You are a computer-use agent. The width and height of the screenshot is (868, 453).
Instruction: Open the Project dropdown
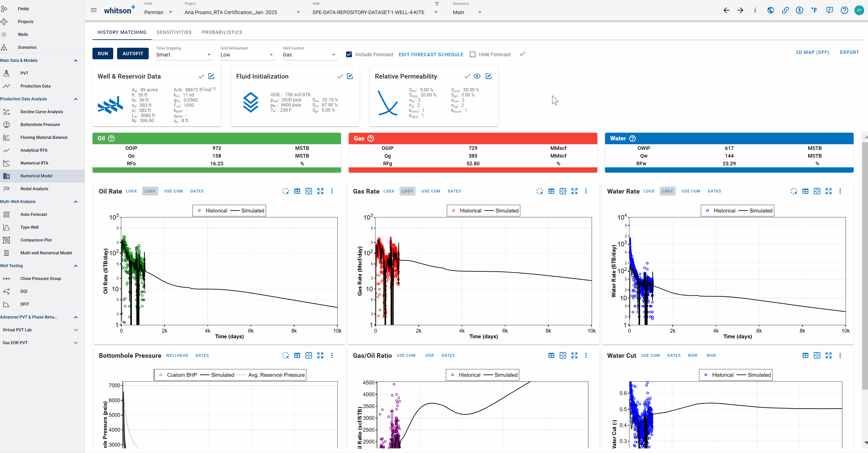point(242,13)
